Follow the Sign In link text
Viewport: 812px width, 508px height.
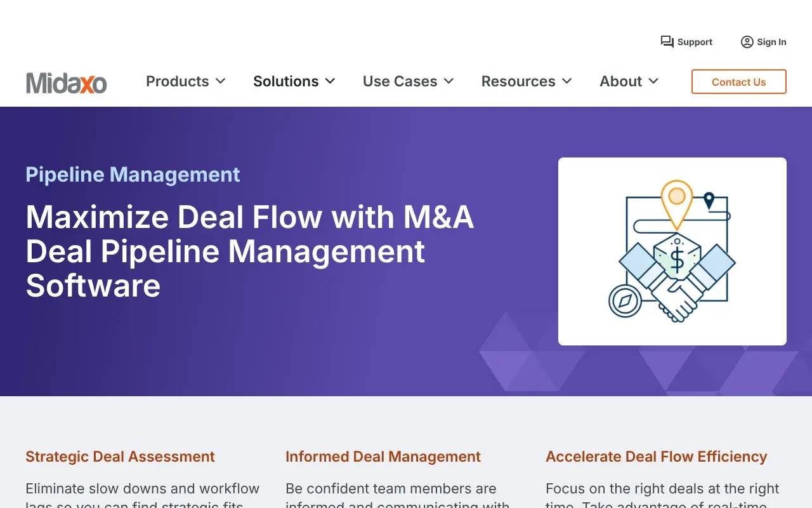tap(771, 42)
